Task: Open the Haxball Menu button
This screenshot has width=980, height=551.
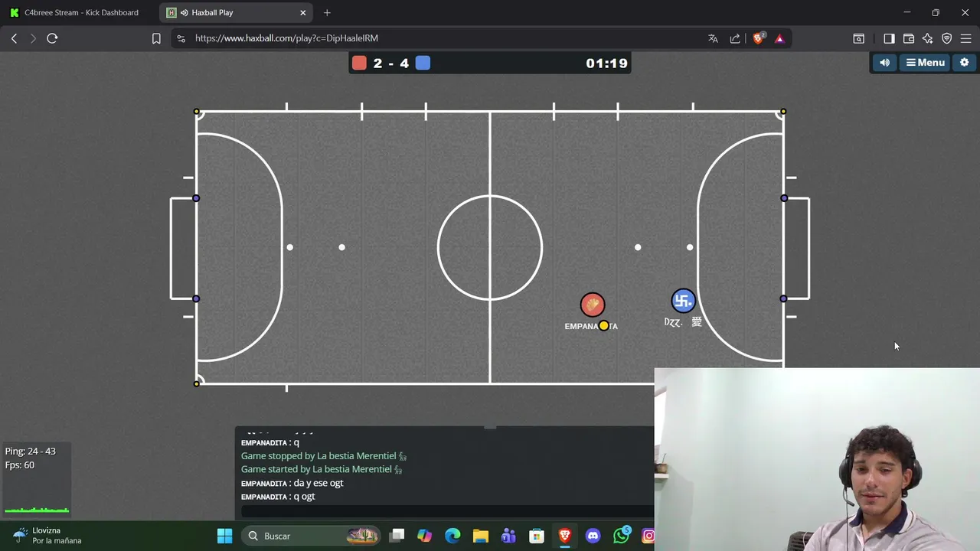Action: [925, 63]
